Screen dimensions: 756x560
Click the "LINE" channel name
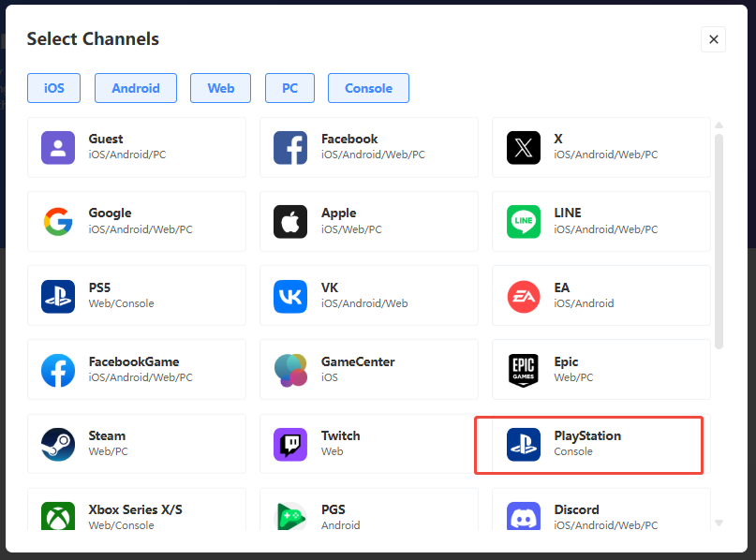pos(568,213)
